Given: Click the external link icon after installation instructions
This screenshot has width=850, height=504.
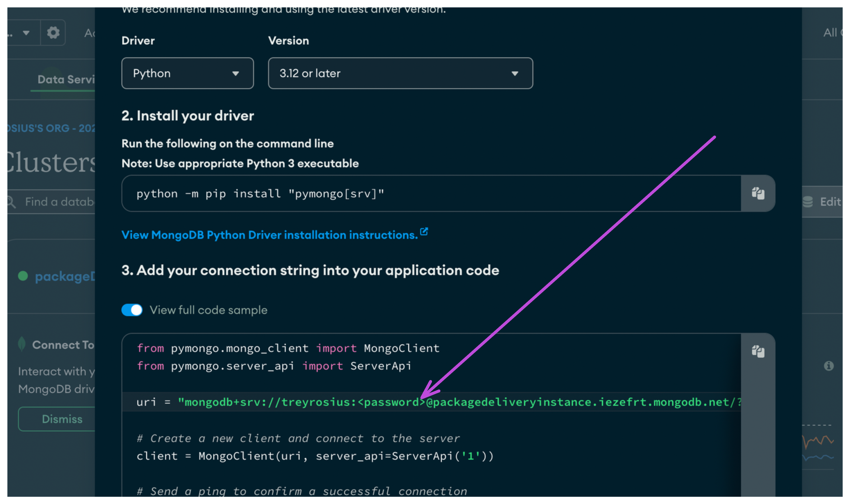Looking at the screenshot, I should (424, 232).
